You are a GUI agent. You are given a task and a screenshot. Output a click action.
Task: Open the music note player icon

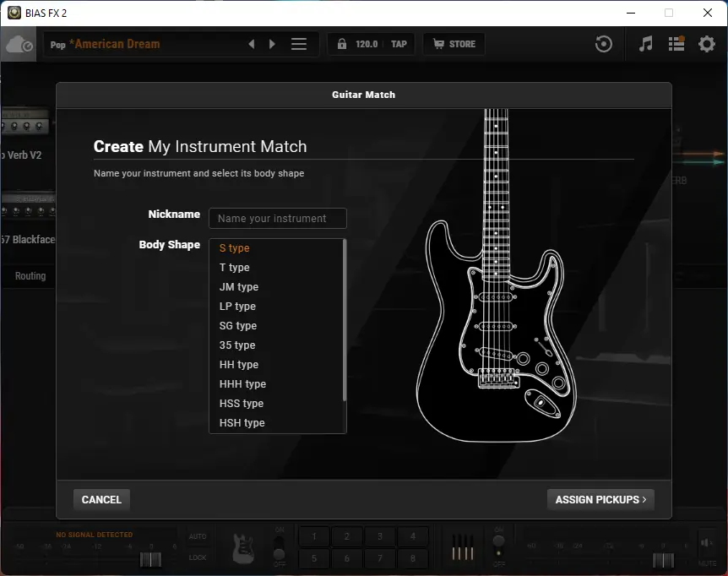click(645, 44)
